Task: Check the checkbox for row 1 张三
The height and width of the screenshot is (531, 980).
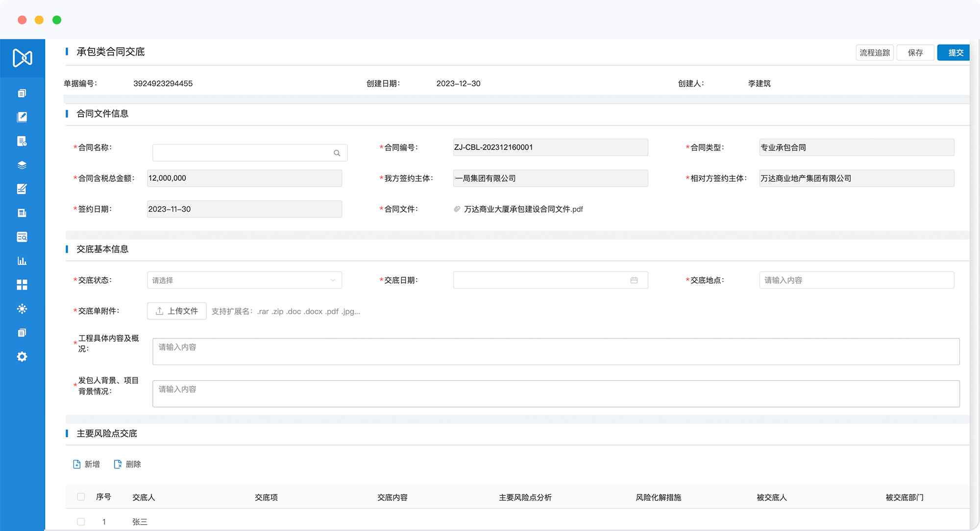Action: [81, 522]
